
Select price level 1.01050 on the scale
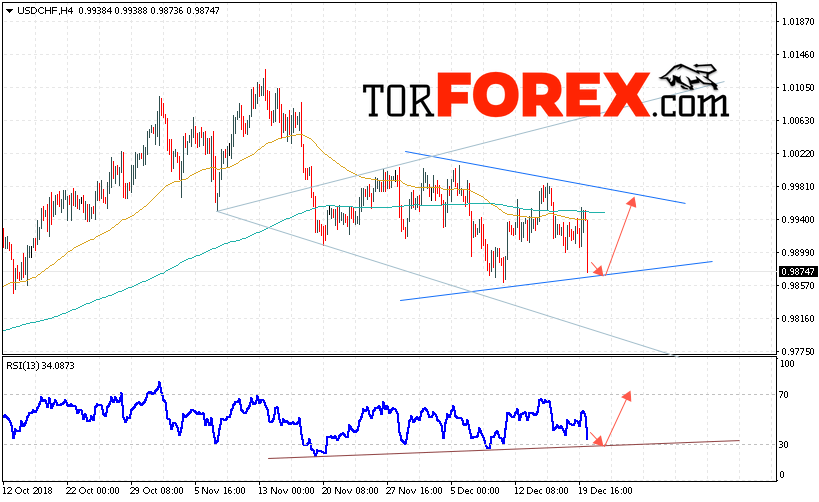[798, 87]
